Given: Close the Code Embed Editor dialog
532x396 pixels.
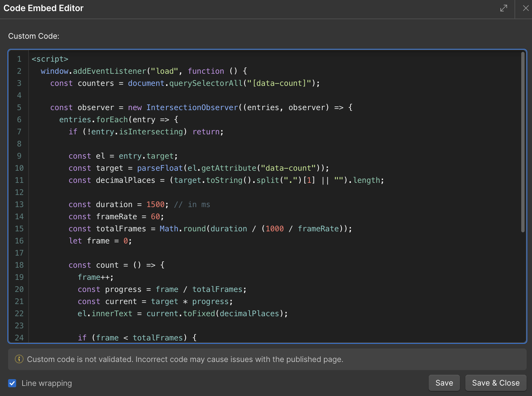Looking at the screenshot, I should pyautogui.click(x=526, y=8).
